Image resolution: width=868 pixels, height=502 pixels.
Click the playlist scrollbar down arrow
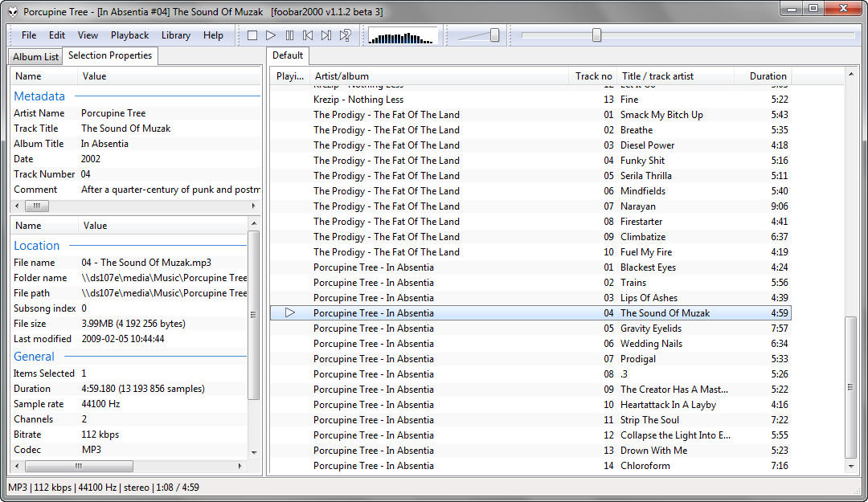[851, 467]
